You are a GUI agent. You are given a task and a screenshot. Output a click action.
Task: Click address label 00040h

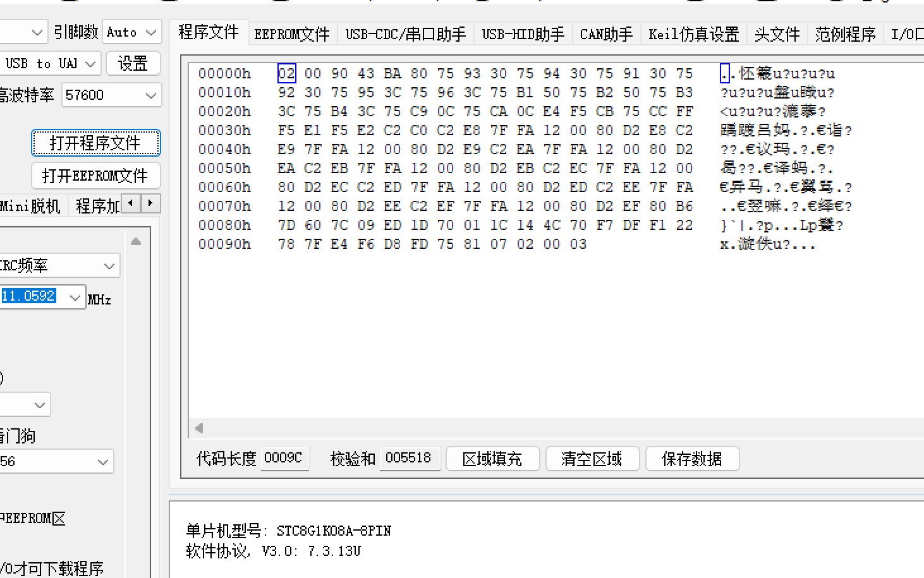click(x=224, y=149)
